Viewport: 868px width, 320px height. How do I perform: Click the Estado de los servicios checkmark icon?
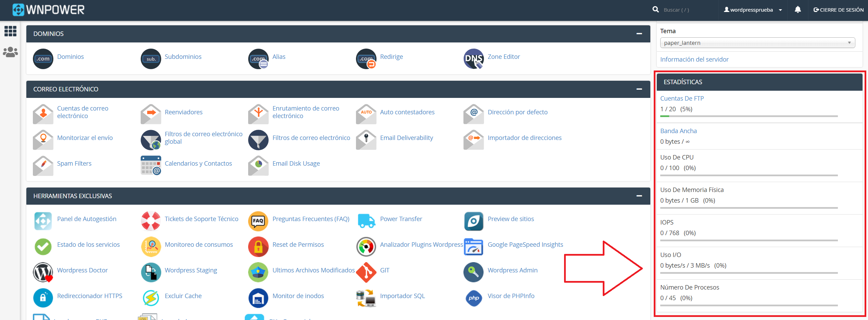pos(43,246)
